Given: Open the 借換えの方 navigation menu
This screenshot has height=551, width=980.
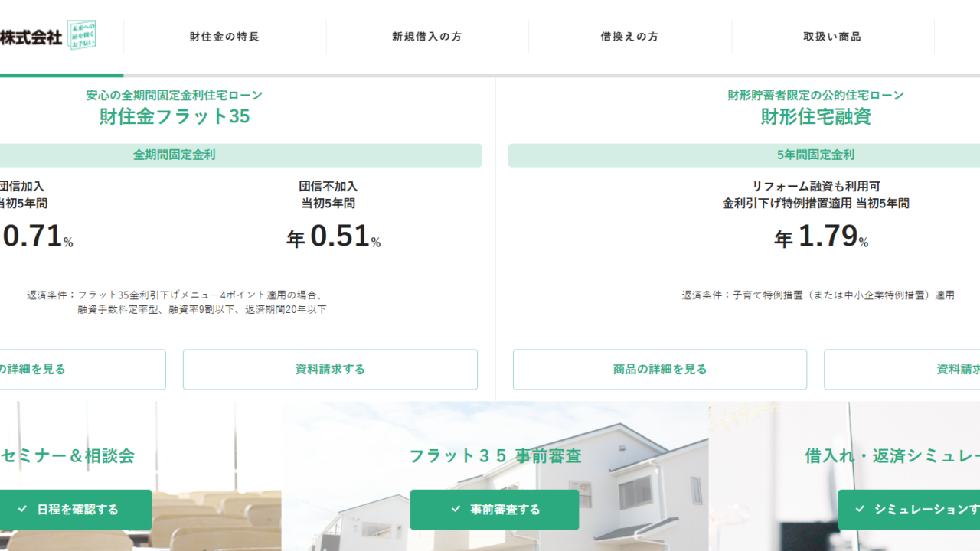Looking at the screenshot, I should [628, 36].
